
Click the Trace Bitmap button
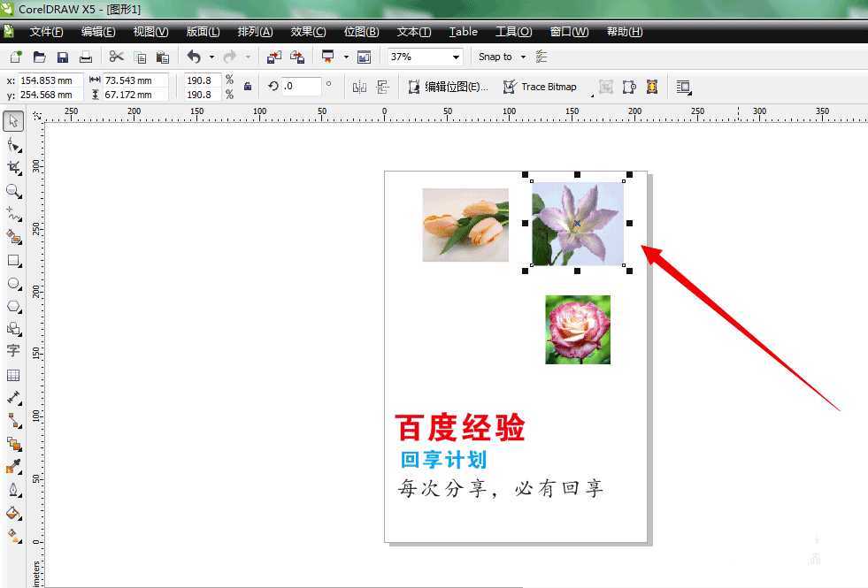coord(542,87)
